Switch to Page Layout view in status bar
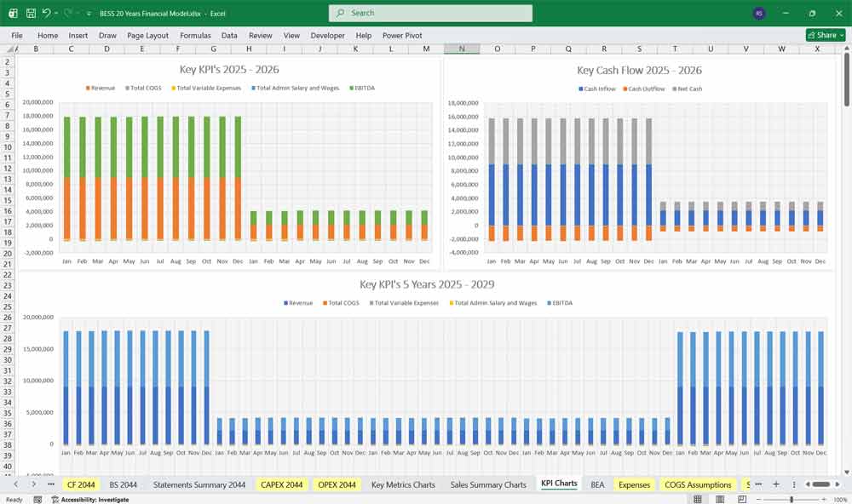Image resolution: width=852 pixels, height=504 pixels. point(720,500)
